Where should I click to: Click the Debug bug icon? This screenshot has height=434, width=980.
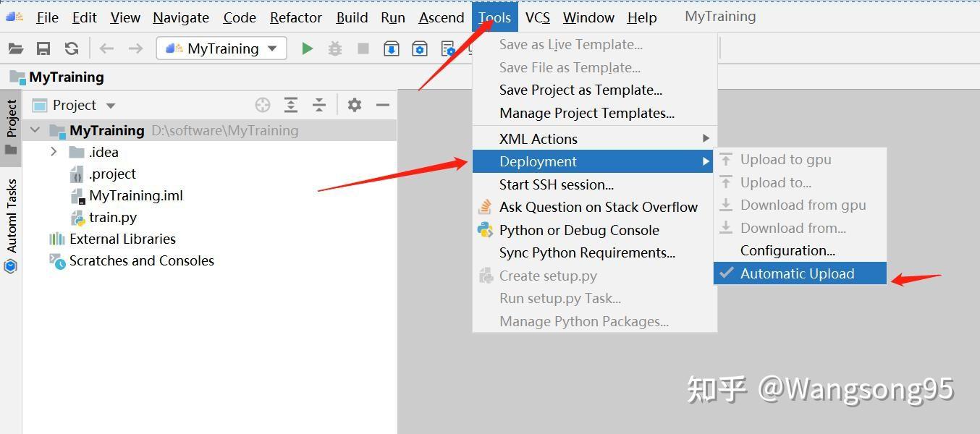(x=334, y=48)
